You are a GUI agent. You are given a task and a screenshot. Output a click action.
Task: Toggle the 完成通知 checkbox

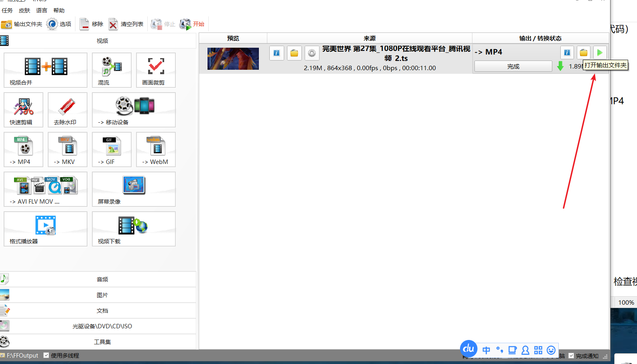click(571, 356)
